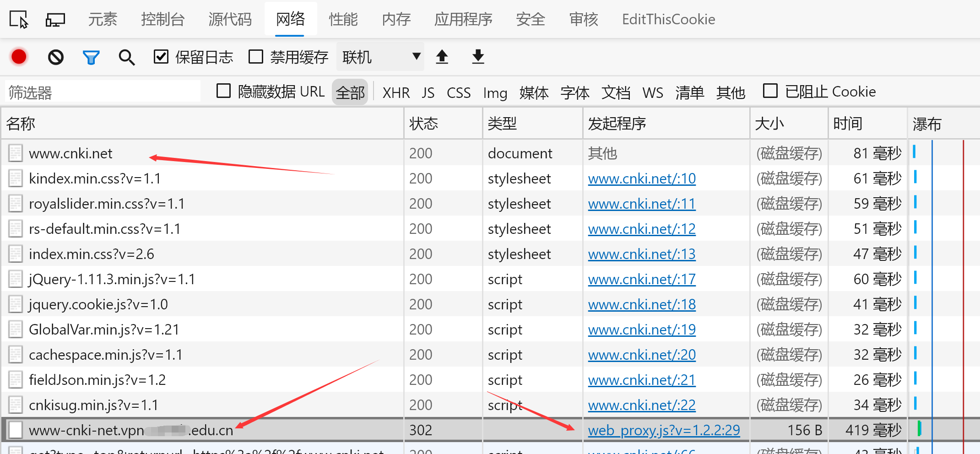Open the 审核 tab
Viewport: 980px width, 454px height.
pyautogui.click(x=584, y=19)
